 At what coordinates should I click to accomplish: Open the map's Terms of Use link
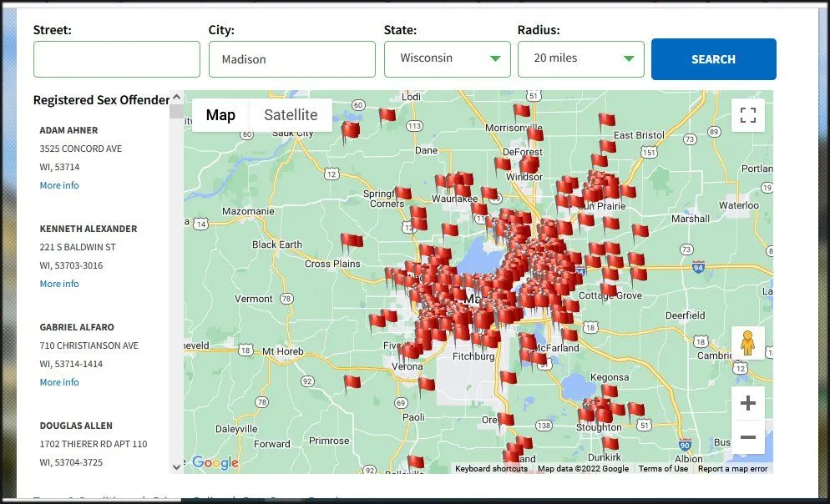[x=663, y=469]
